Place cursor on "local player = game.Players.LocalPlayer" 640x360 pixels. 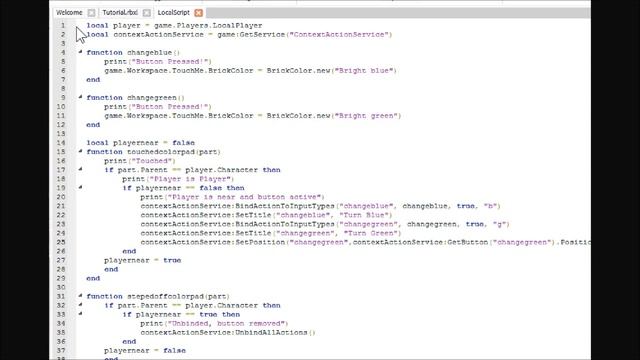point(174,25)
